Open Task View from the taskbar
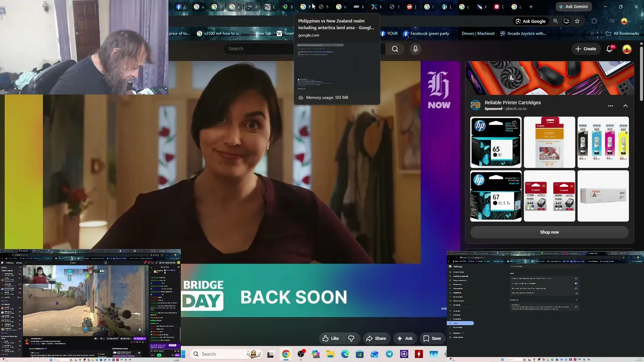Image resolution: width=644 pixels, height=362 pixels. point(271,354)
